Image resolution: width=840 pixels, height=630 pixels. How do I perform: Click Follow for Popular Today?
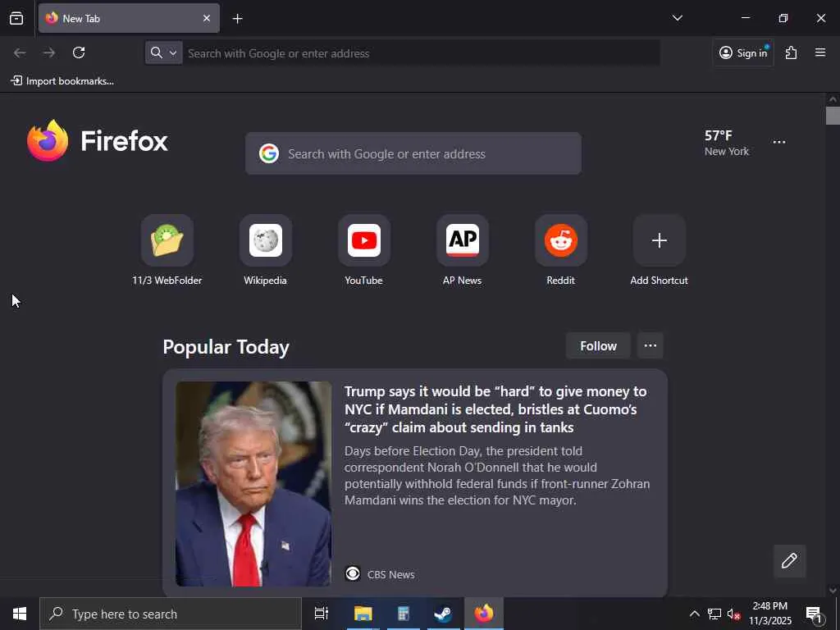point(598,346)
